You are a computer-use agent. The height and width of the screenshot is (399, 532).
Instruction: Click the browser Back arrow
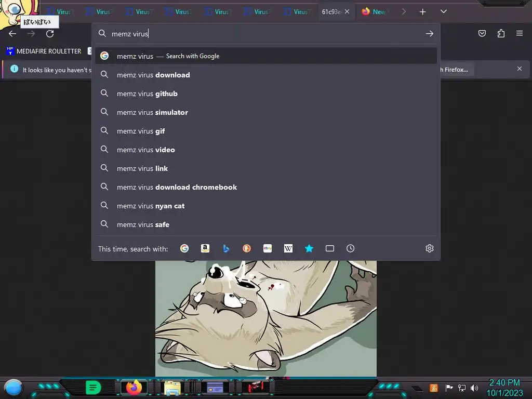(x=12, y=34)
